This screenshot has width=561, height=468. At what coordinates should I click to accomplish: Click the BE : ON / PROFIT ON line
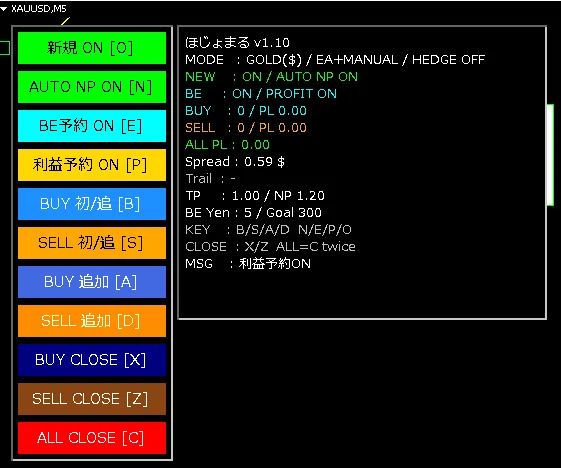click(x=261, y=94)
